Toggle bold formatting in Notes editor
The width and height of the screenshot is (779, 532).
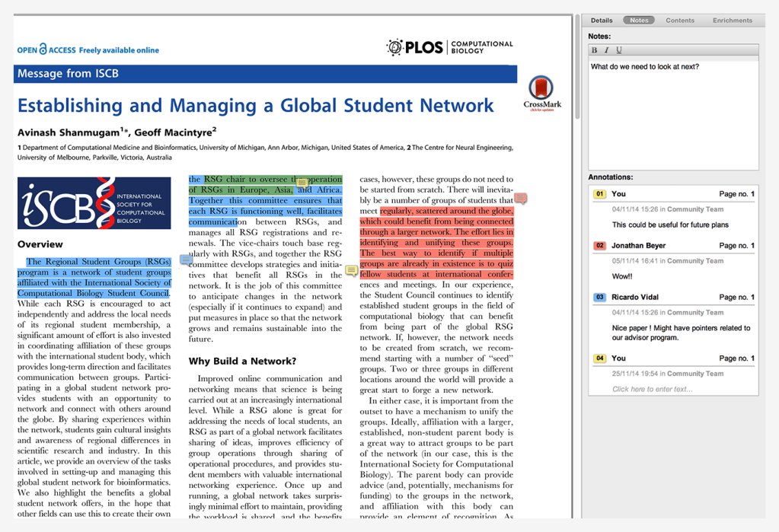595,50
